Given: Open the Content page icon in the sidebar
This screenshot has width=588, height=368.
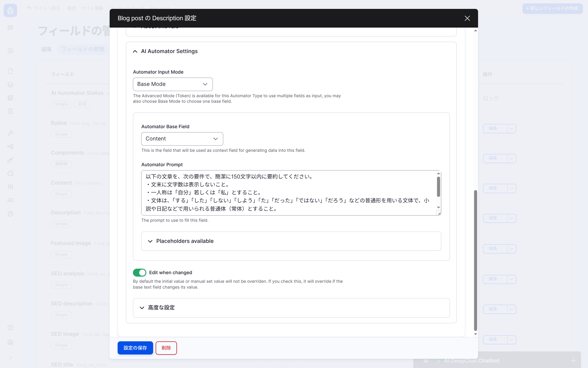Looking at the screenshot, I should tap(10, 71).
